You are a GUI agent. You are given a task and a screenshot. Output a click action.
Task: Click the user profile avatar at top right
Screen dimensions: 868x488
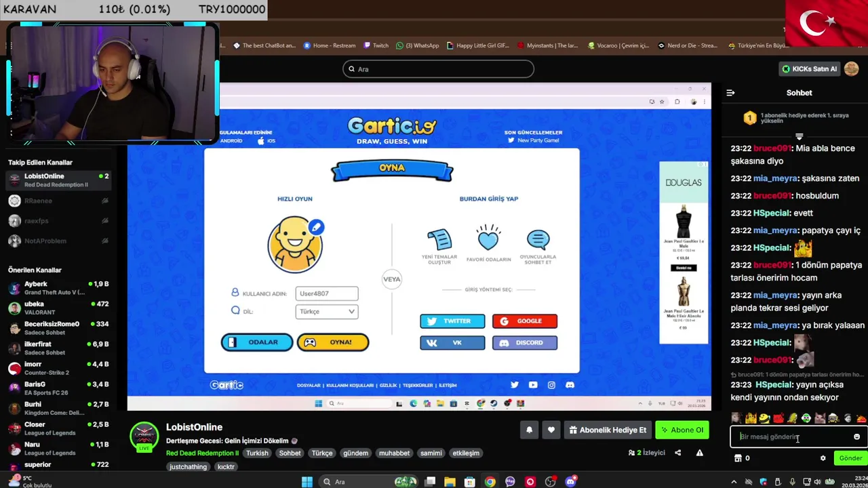[x=852, y=68]
